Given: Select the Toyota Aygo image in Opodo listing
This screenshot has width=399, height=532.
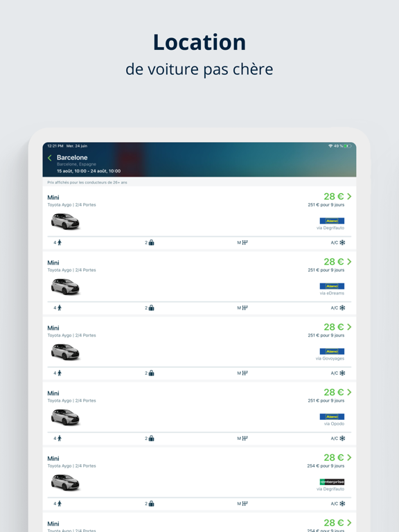Looking at the screenshot, I should (x=65, y=417).
